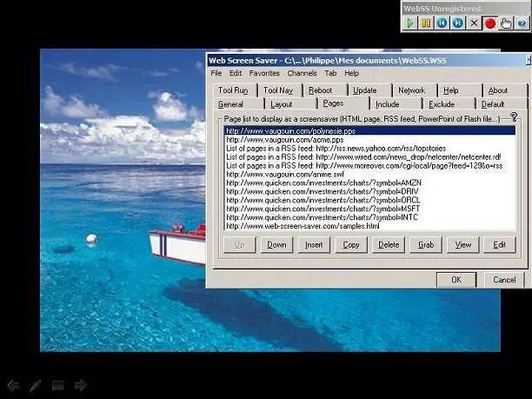Select the Pages tab
Image resolution: width=532 pixels, height=399 pixels.
point(343,103)
